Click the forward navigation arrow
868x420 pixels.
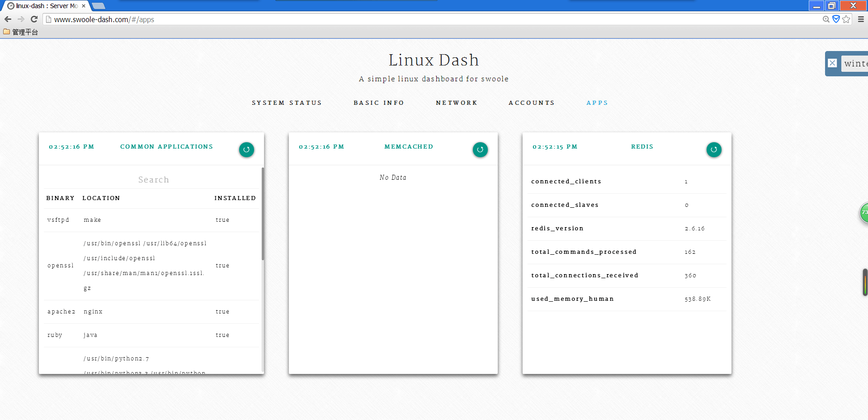tap(21, 19)
